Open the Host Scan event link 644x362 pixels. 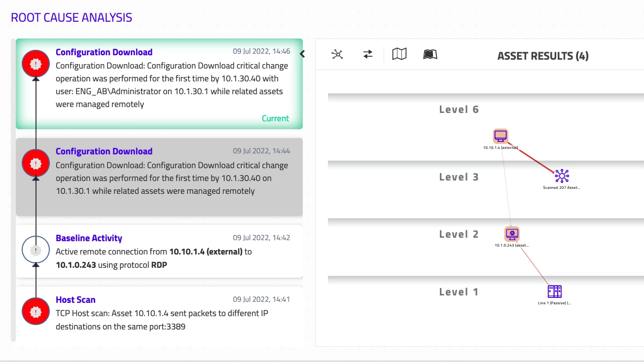click(x=75, y=300)
